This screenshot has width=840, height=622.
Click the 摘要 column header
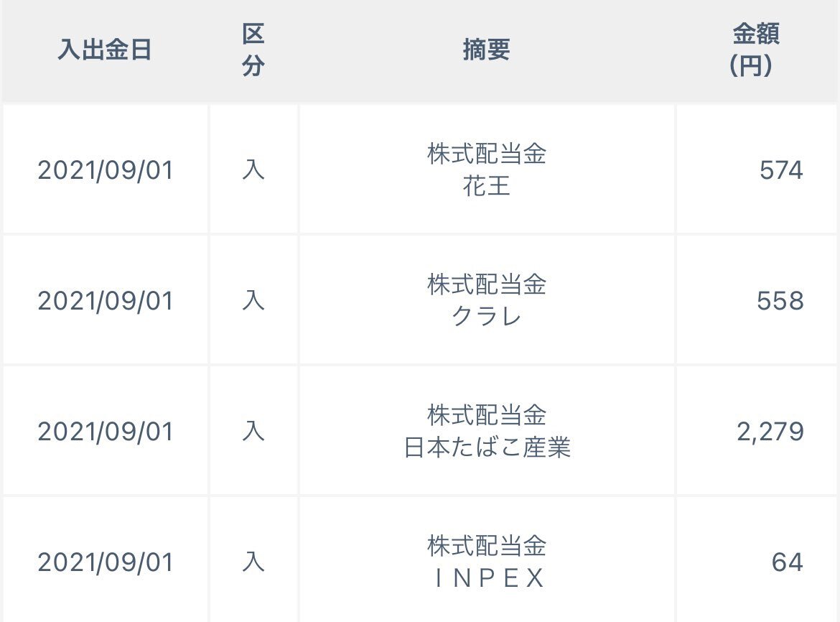(x=487, y=50)
